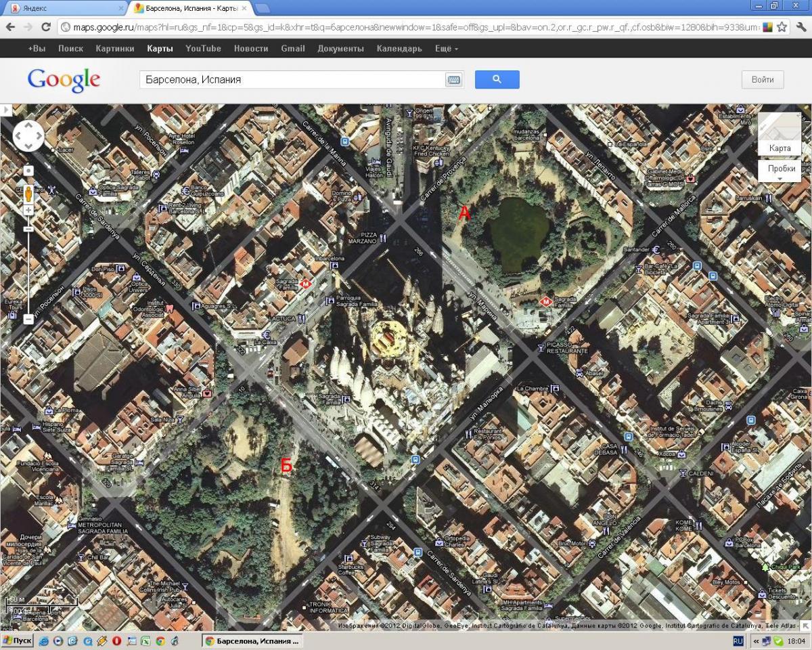Pan the map left
Screen dimensions: 812x650
[18, 136]
